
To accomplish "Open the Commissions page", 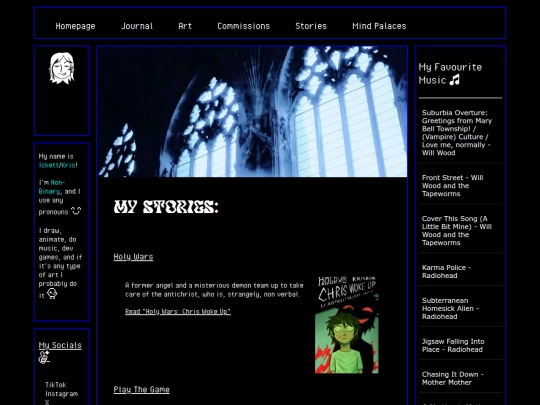I will click(243, 26).
